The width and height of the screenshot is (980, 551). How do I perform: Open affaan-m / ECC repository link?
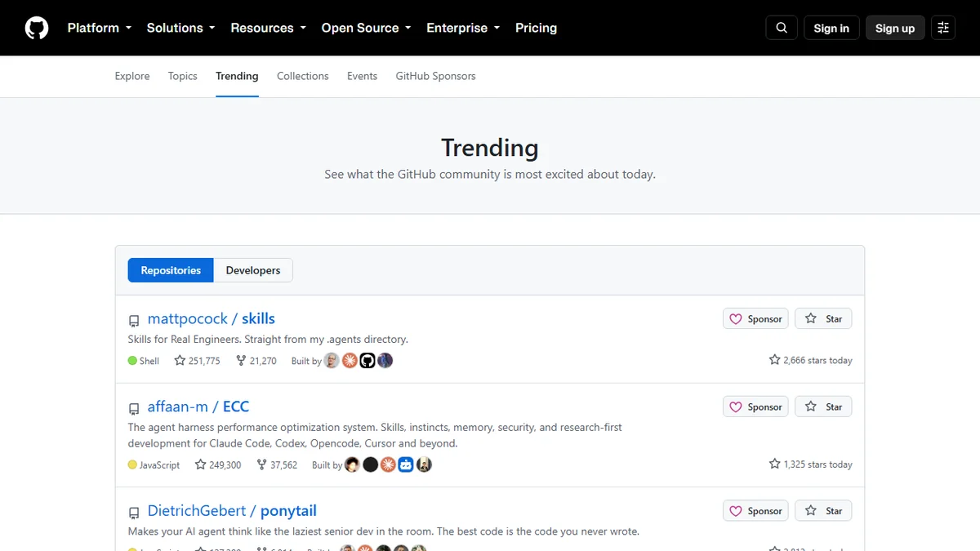[x=198, y=407]
